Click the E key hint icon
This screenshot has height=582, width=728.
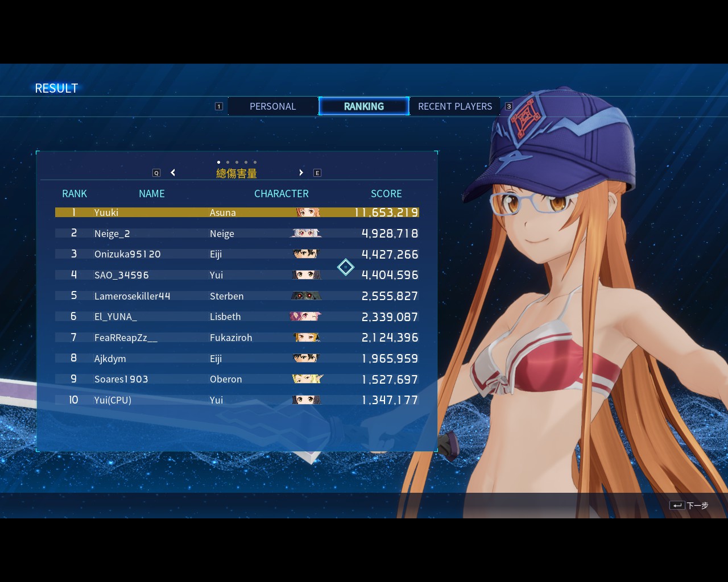pyautogui.click(x=317, y=173)
